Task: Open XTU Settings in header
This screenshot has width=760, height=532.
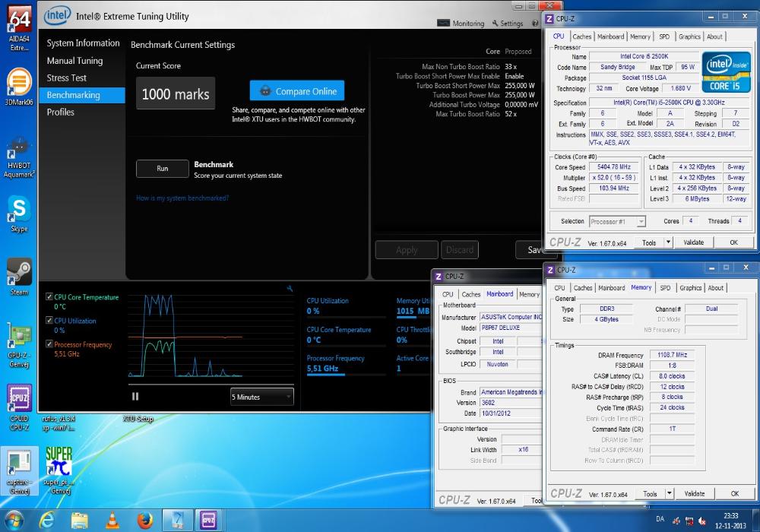Action: tap(508, 24)
